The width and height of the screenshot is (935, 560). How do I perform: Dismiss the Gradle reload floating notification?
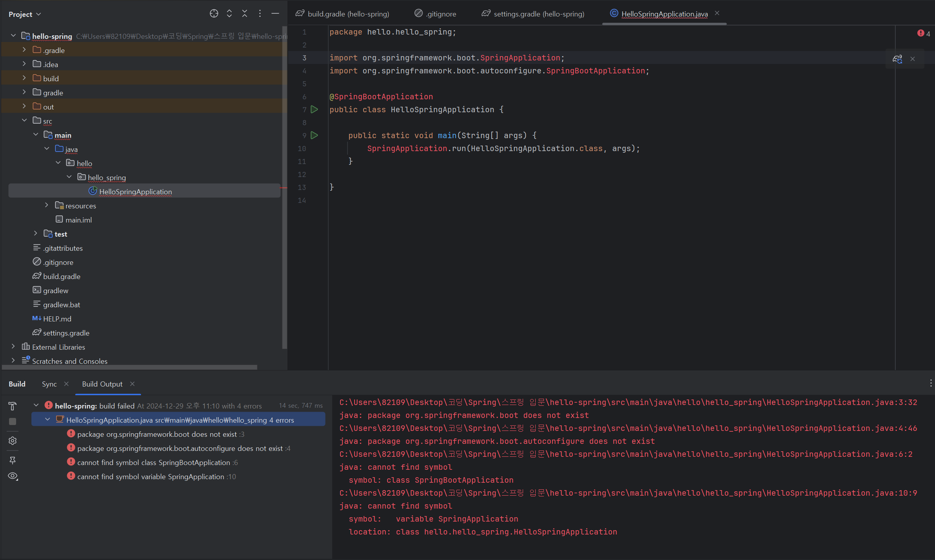[x=913, y=59]
